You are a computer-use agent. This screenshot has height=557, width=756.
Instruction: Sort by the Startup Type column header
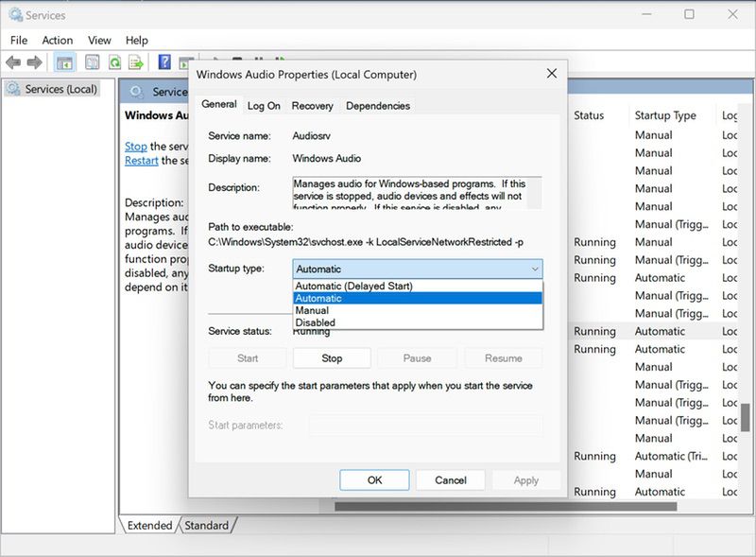(x=665, y=115)
